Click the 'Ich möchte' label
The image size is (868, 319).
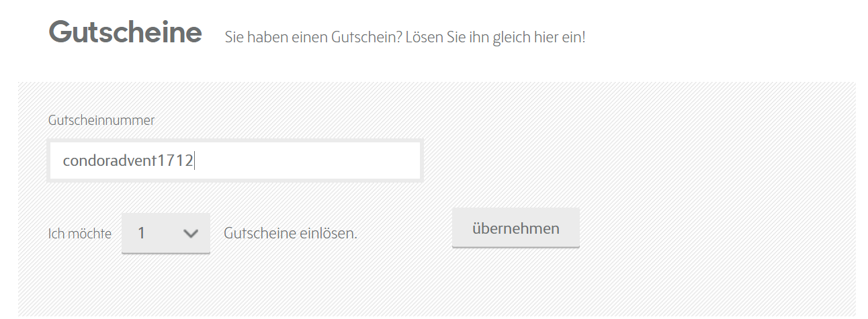point(80,234)
